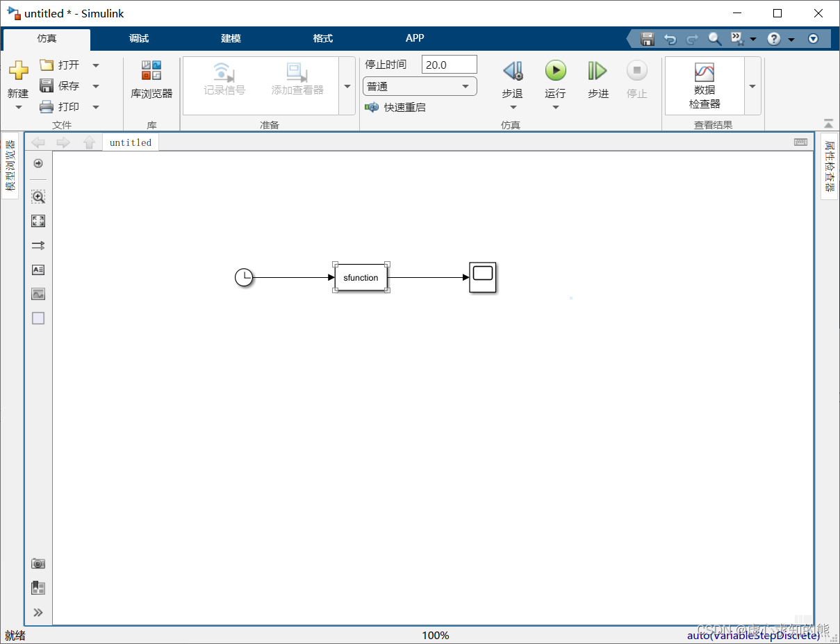
Task: Click the canvas back navigation arrow
Action: [x=38, y=142]
